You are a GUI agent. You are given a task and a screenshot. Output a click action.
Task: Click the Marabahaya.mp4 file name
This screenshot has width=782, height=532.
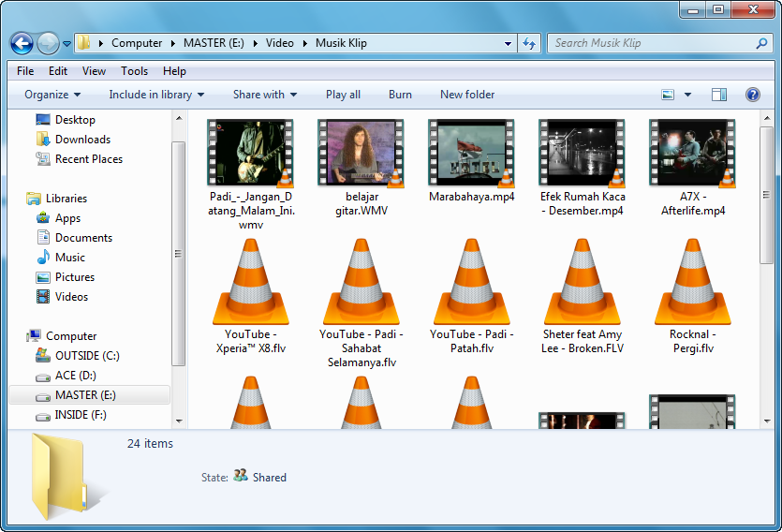471,197
